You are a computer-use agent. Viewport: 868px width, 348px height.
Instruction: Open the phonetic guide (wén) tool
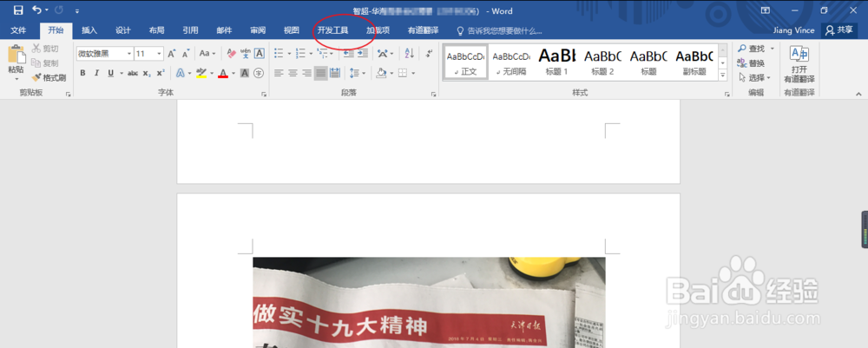(246, 54)
